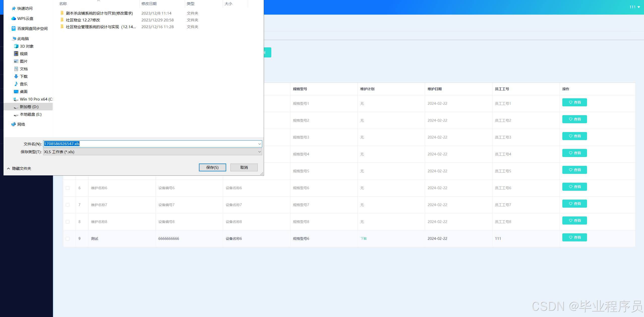This screenshot has width=644, height=317.
Task: Tick the checkbox for row 8
Action: coord(68,222)
